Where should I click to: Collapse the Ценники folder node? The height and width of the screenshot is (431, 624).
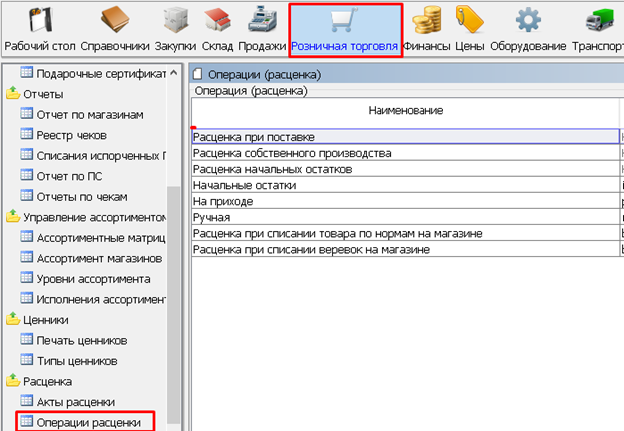(x=13, y=319)
